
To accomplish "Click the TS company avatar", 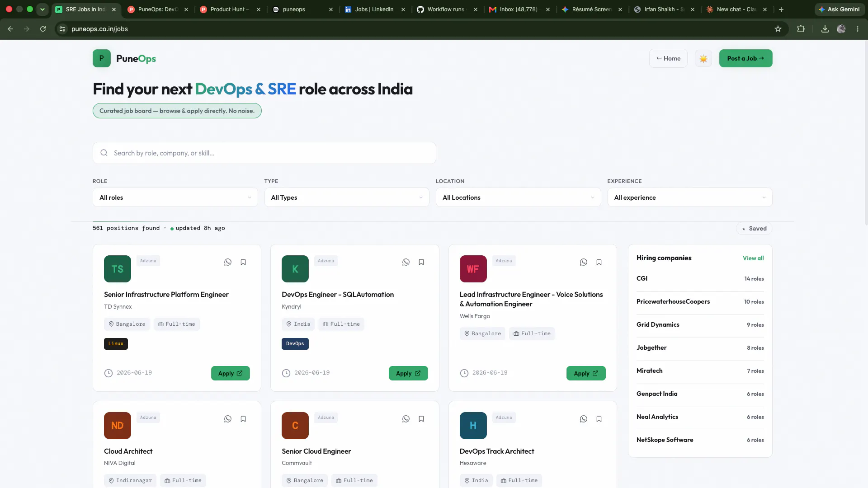I will pos(118,269).
